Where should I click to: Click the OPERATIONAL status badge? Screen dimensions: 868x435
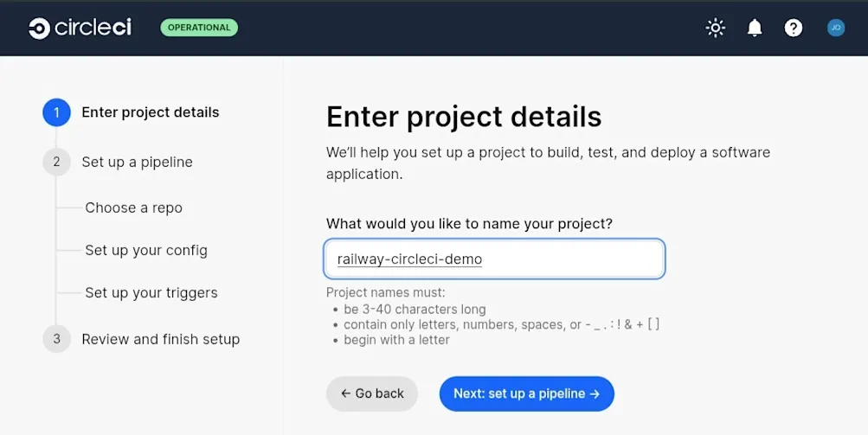pos(199,28)
